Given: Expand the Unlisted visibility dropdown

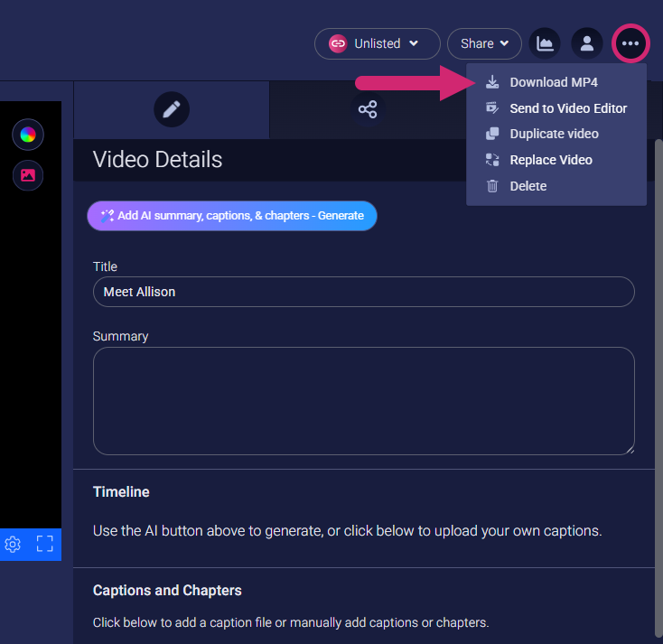Looking at the screenshot, I should click(x=378, y=43).
